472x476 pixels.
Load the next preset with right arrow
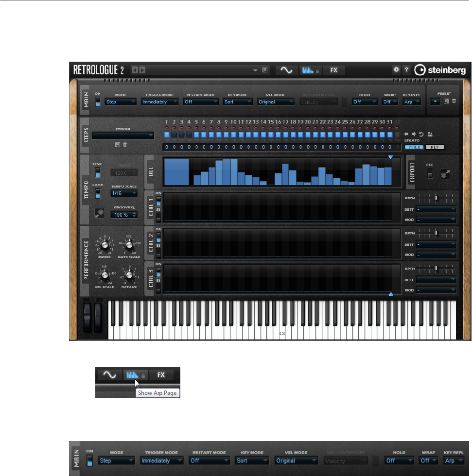click(142, 70)
